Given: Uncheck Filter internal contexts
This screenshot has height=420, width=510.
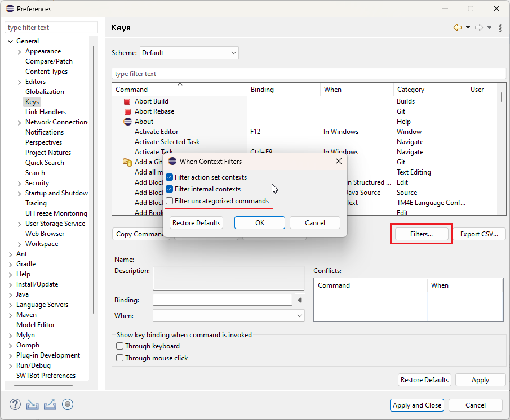Looking at the screenshot, I should [x=169, y=189].
